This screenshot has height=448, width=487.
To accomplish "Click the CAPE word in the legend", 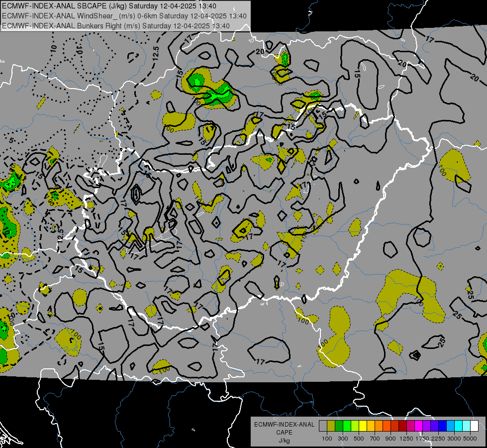I will click(284, 433).
